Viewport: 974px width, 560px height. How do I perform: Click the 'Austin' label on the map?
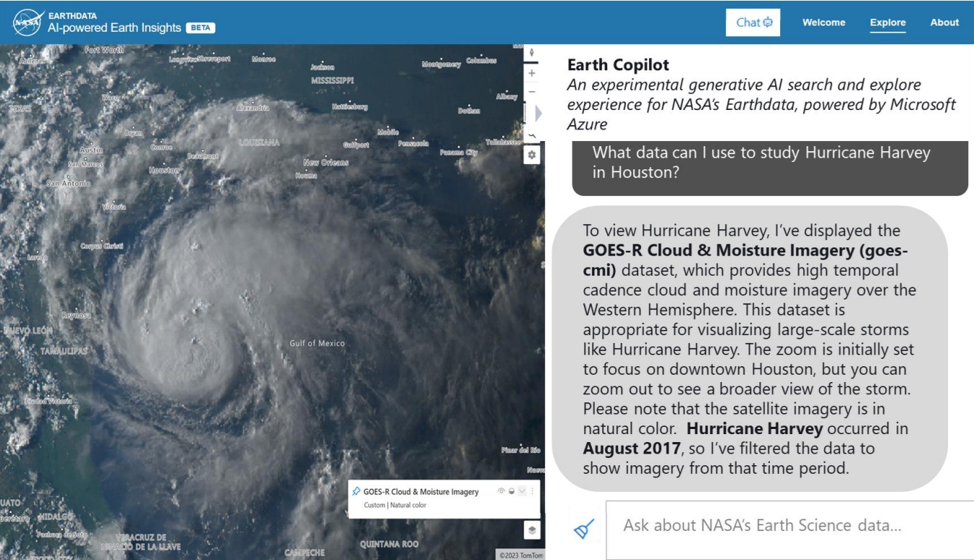click(x=91, y=150)
